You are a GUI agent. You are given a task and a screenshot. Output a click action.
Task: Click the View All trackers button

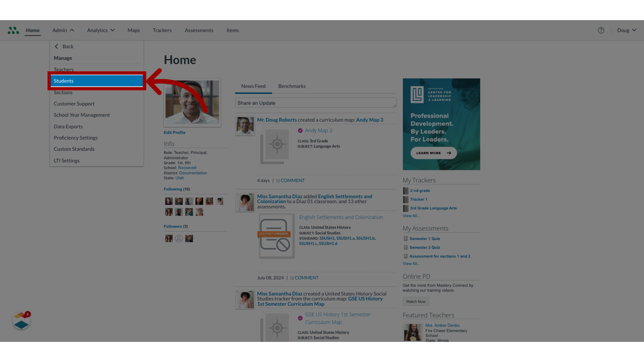coord(411,215)
